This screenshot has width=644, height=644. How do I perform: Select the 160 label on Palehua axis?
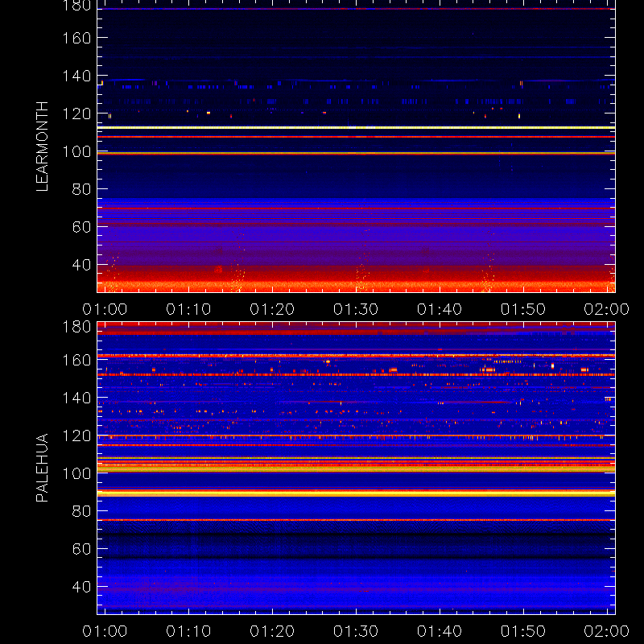click(x=76, y=360)
